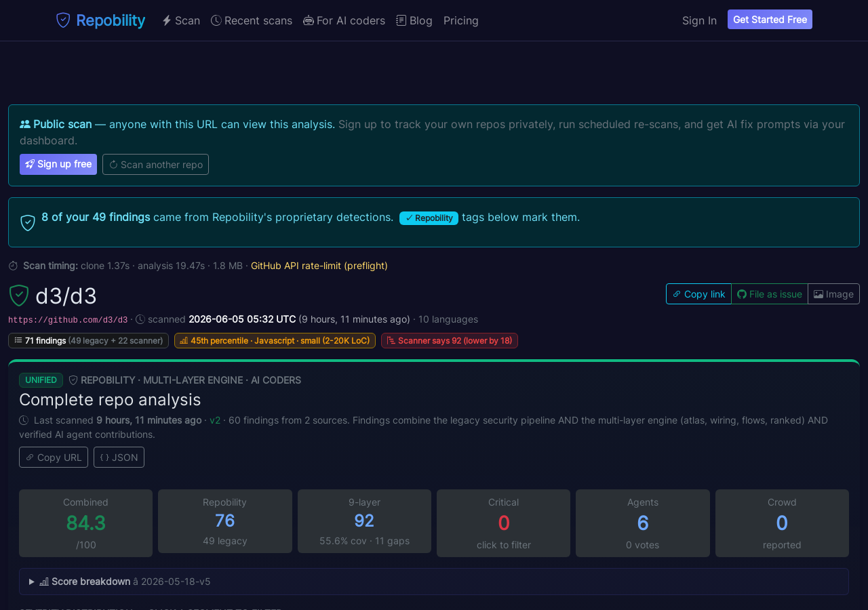Click the scan timing stopwatch icon
This screenshot has width=868, height=610.
[13, 266]
